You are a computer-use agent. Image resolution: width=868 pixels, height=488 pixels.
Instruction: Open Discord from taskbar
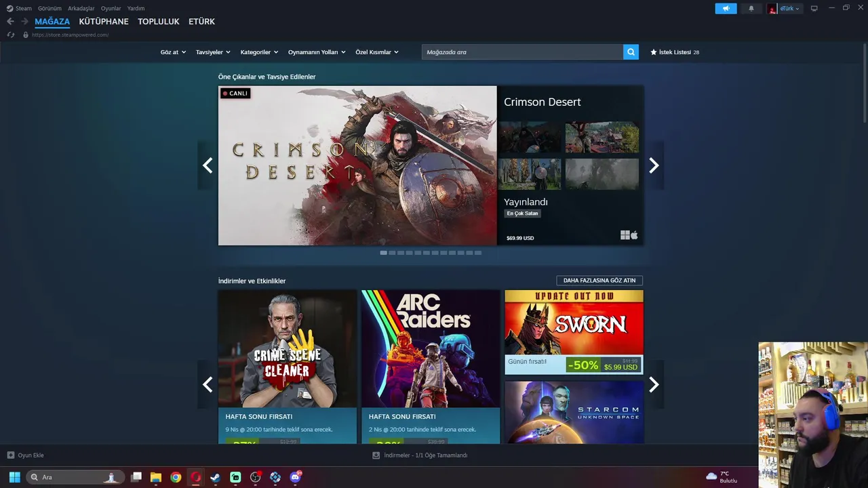click(295, 477)
